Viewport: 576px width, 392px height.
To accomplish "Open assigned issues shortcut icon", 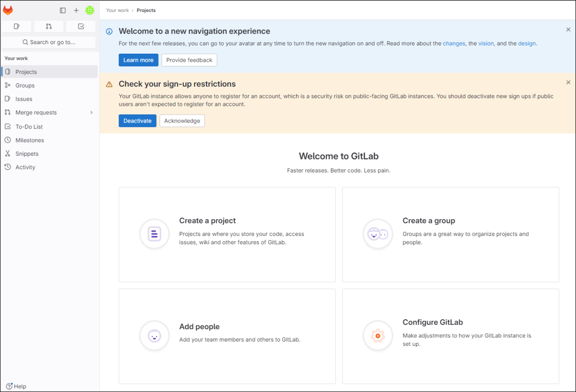I will tap(17, 26).
